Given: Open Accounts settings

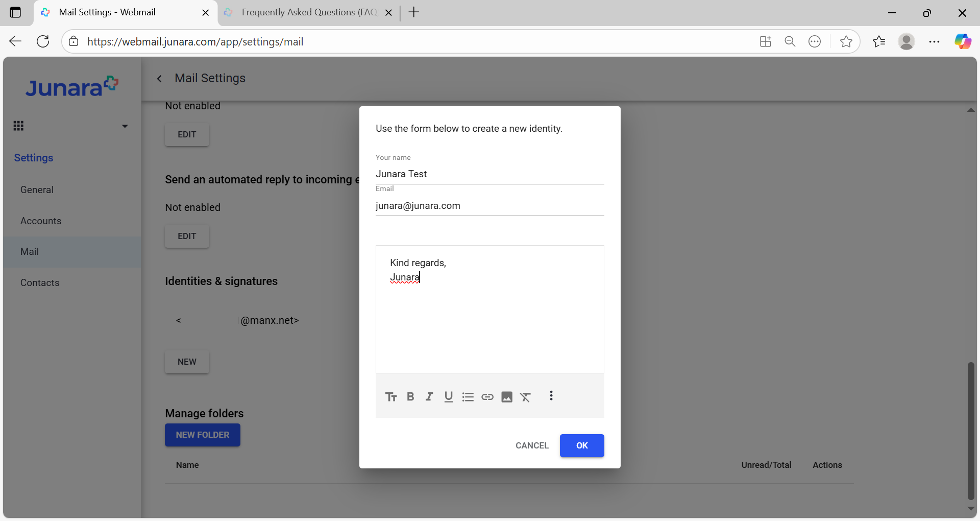Looking at the screenshot, I should click(x=41, y=221).
